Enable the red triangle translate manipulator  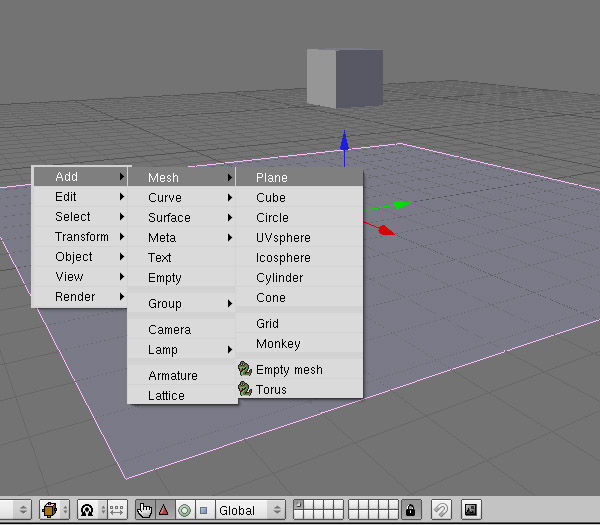click(x=165, y=510)
